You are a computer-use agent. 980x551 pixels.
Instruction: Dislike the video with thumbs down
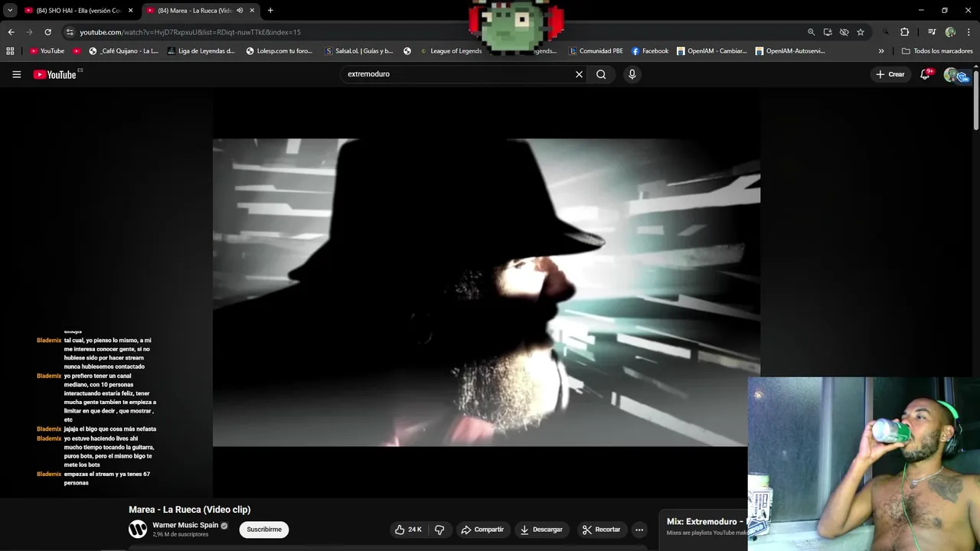439,530
